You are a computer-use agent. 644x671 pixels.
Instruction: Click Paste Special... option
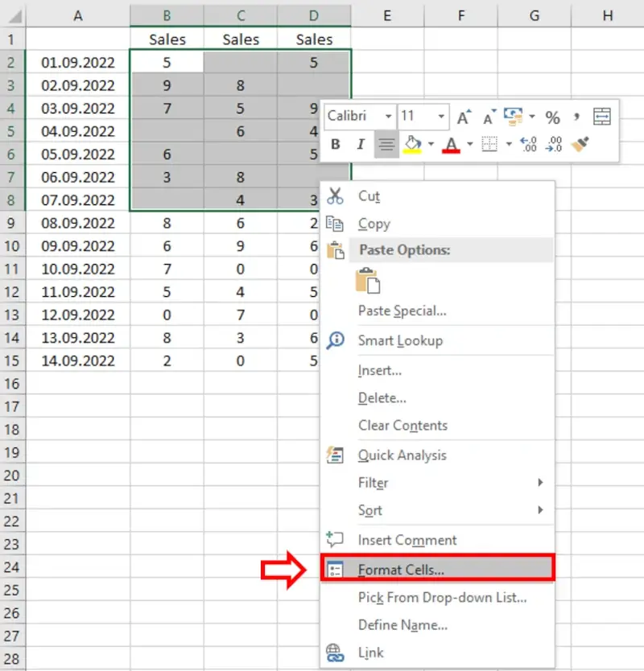(x=402, y=311)
